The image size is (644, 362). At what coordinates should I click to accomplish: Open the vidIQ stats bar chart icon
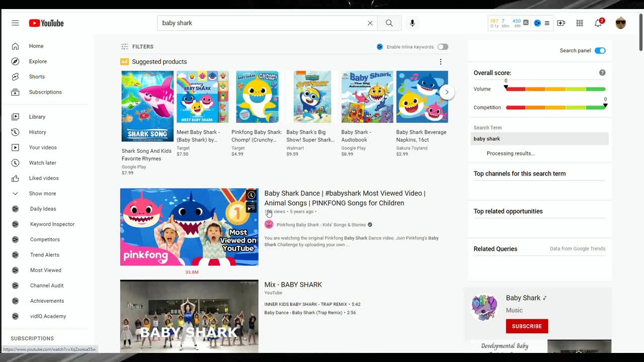pos(526,23)
